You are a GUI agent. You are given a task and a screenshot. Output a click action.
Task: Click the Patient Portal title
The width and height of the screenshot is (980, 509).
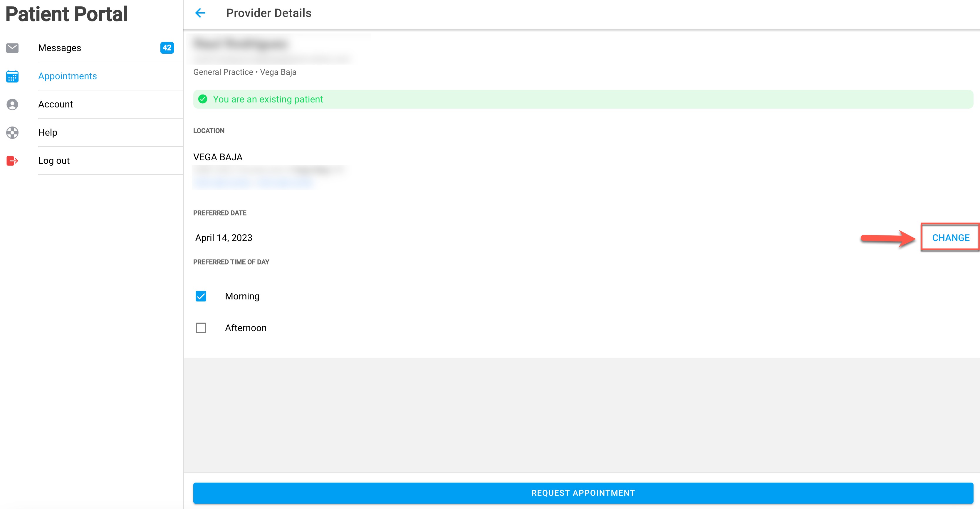coord(67,14)
